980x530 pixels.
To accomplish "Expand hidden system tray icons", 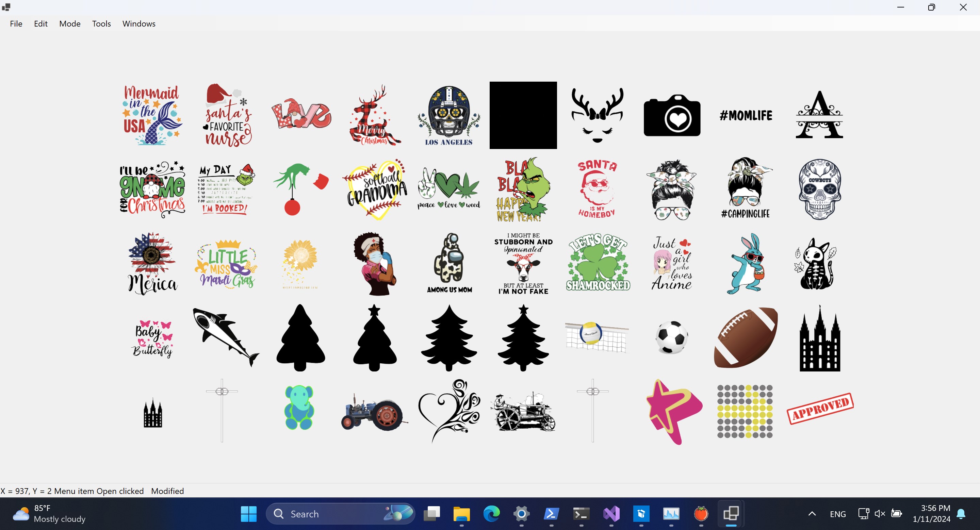I will coord(812,514).
